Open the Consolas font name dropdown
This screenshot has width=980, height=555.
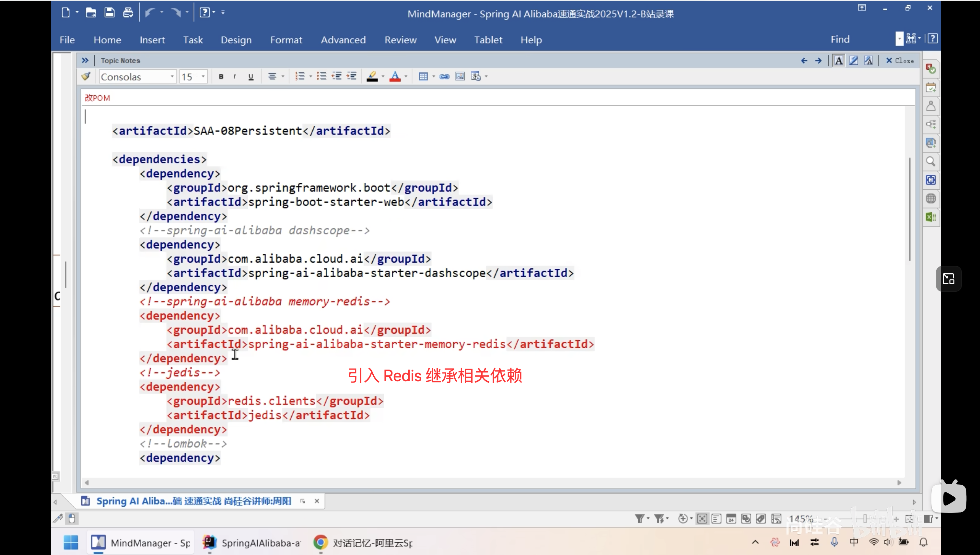(172, 77)
